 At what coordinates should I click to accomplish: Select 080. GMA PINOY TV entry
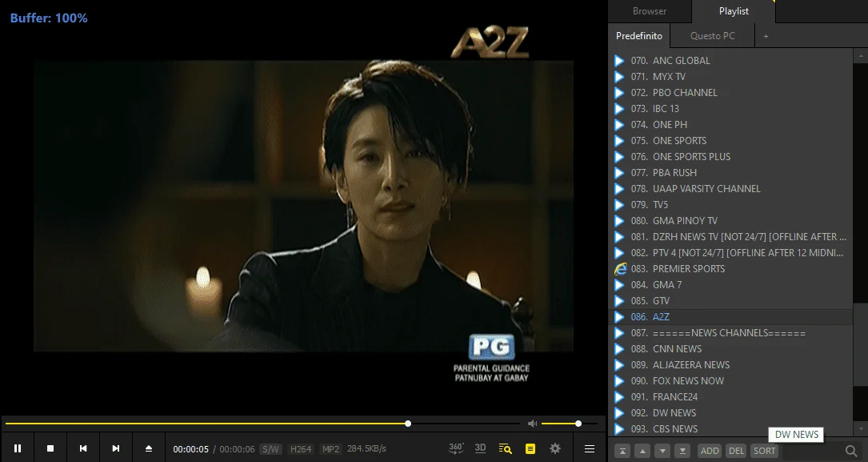click(x=730, y=221)
